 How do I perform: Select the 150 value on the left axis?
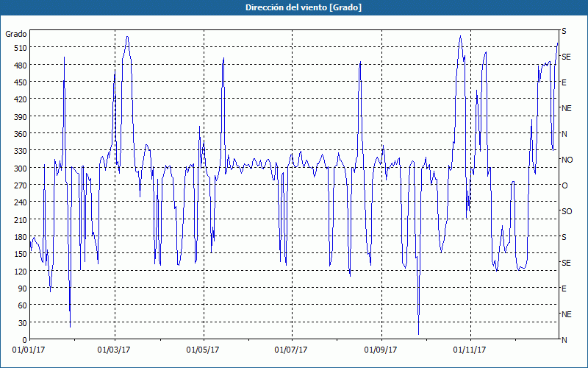[x=21, y=254]
